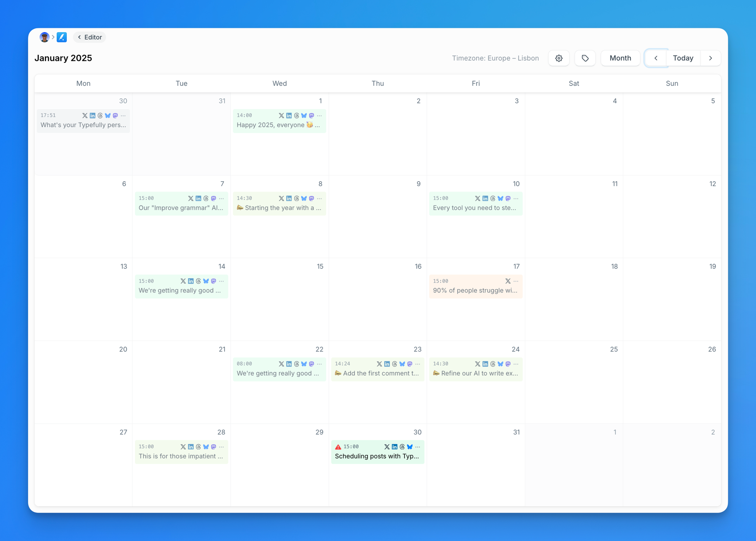Click the Bluesky butterfly icon on the January 10 post
The width and height of the screenshot is (756, 541).
click(x=500, y=198)
